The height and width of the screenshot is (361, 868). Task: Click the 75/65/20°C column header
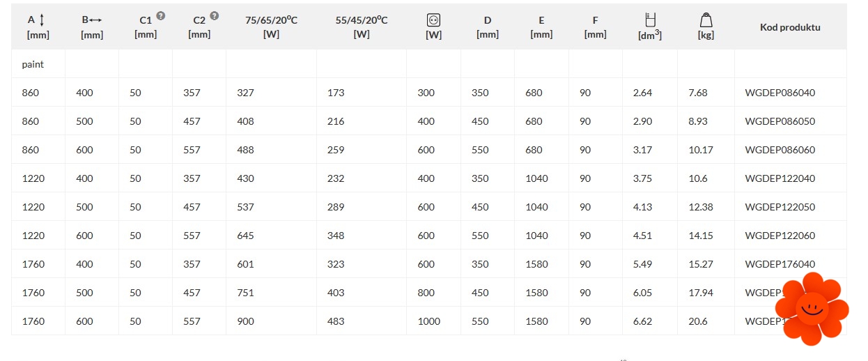coord(271,26)
